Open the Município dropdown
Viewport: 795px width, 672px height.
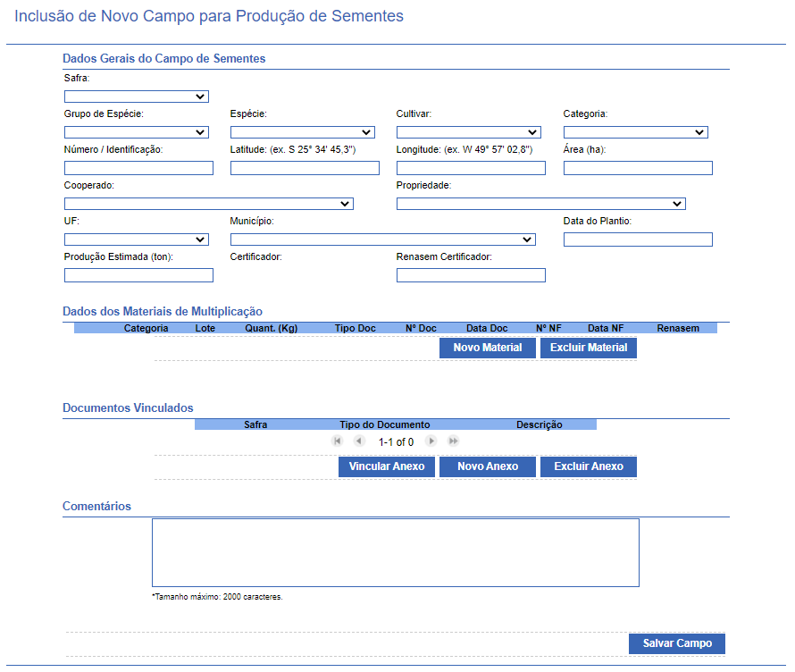(x=383, y=239)
